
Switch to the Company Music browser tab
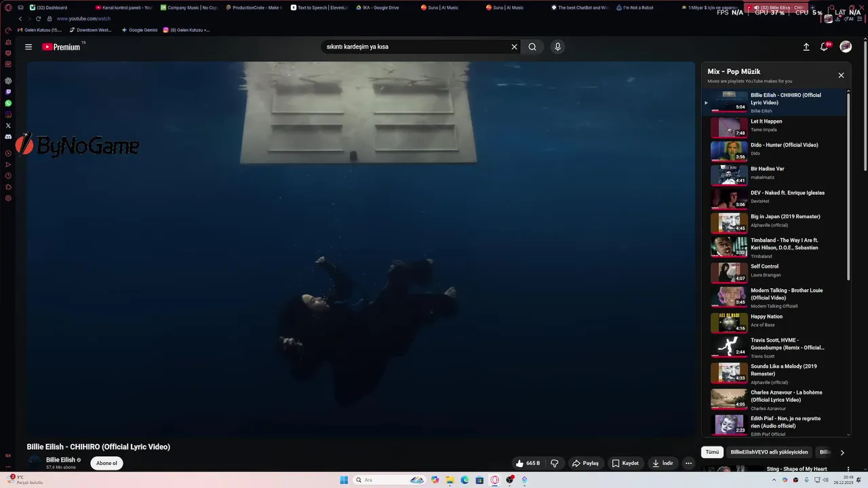coord(189,7)
